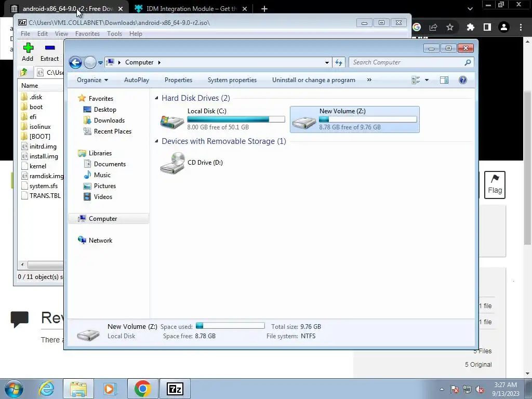Open the 7-Zip File menu
The height and width of the screenshot is (399, 532).
tap(25, 34)
